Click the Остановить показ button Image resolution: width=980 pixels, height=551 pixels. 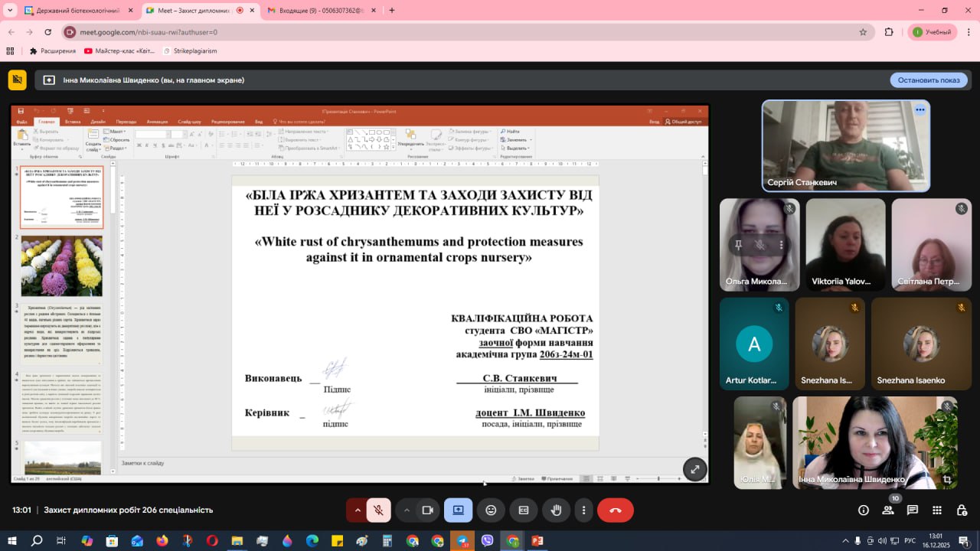pyautogui.click(x=928, y=80)
